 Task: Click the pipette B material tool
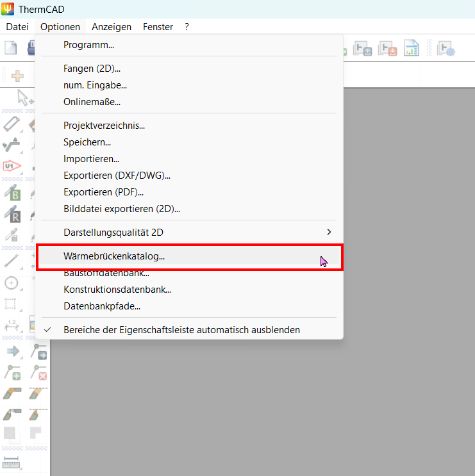click(12, 193)
